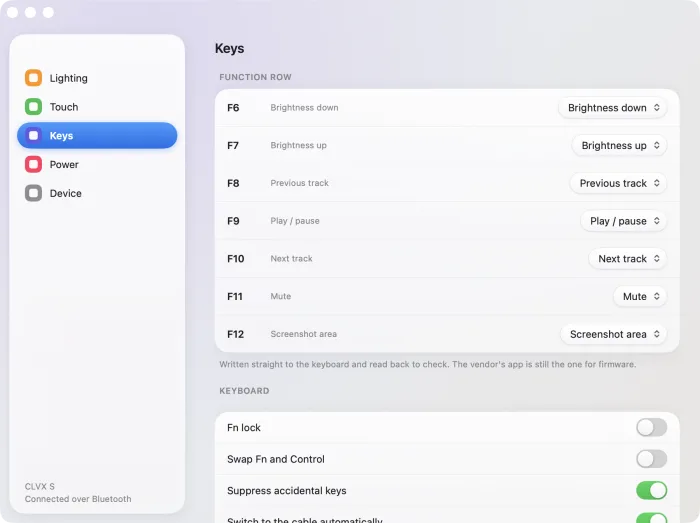Click the gray Device sidebar icon
700x523 pixels.
pyautogui.click(x=33, y=193)
